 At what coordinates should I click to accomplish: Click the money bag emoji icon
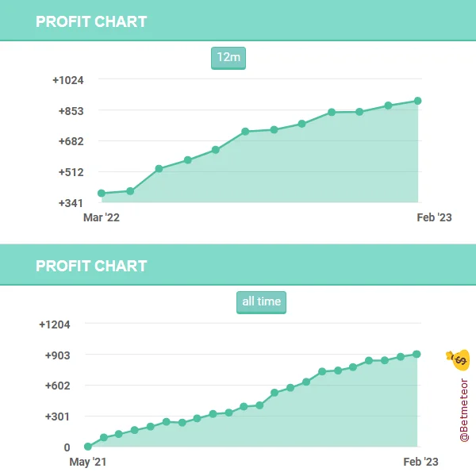pyautogui.click(x=459, y=360)
